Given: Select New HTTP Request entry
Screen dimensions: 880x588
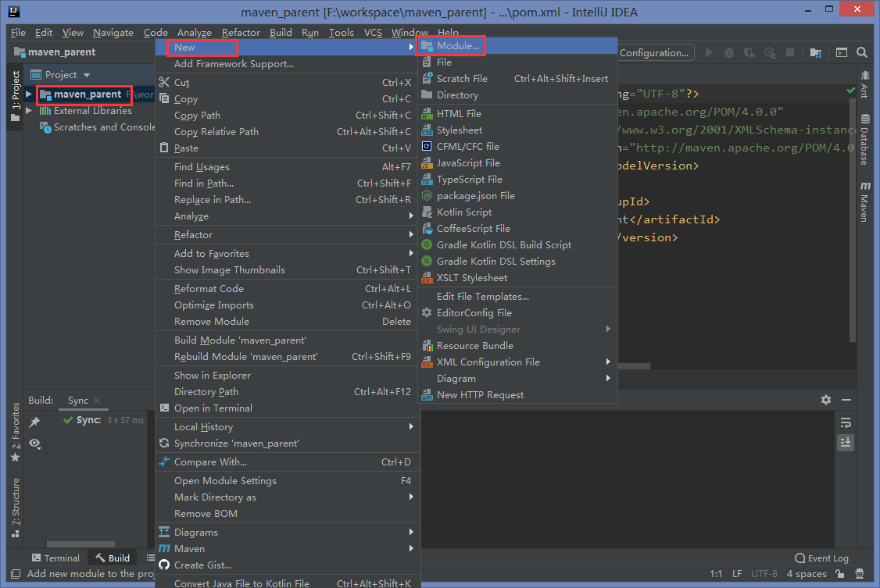Looking at the screenshot, I should (x=517, y=395).
